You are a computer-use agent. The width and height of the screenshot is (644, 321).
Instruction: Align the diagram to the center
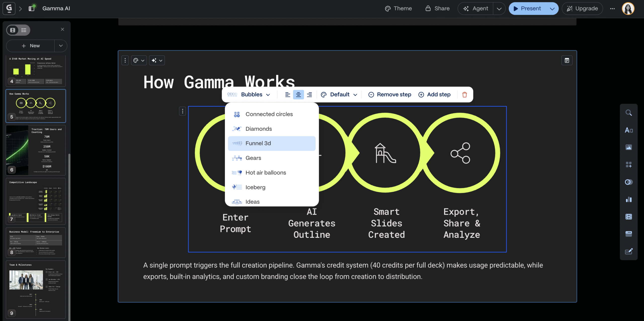click(x=298, y=95)
